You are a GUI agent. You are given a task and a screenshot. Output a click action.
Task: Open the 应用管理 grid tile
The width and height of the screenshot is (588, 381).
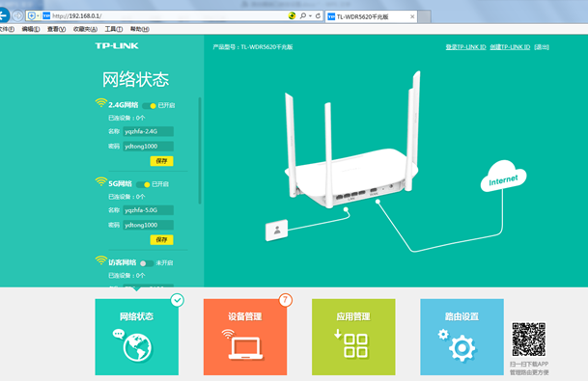[353, 337]
